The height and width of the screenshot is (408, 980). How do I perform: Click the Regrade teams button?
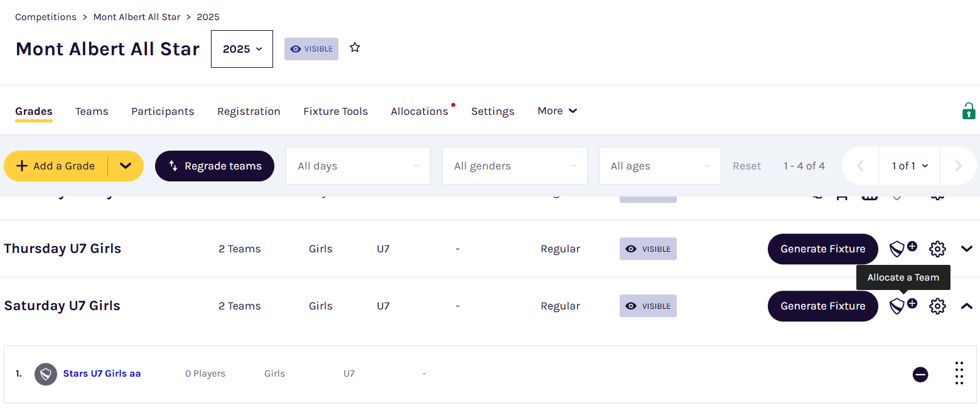(x=215, y=166)
